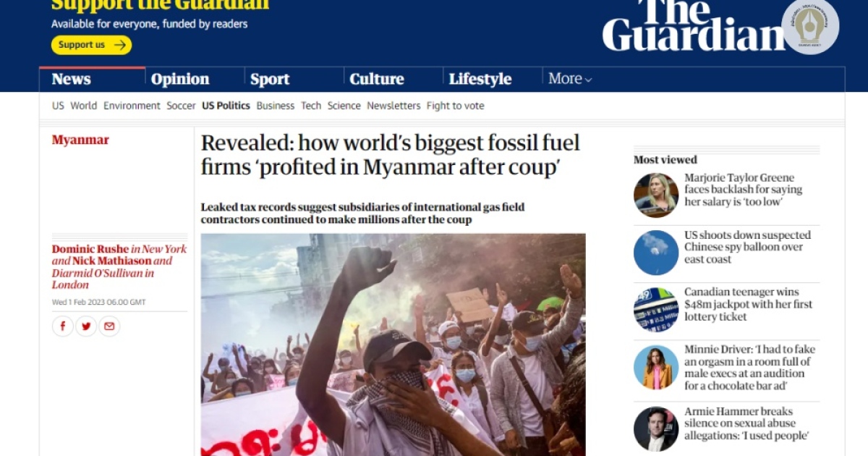Screen dimensions: 868x456
Task: Open the Culture section tab
Action: click(377, 79)
